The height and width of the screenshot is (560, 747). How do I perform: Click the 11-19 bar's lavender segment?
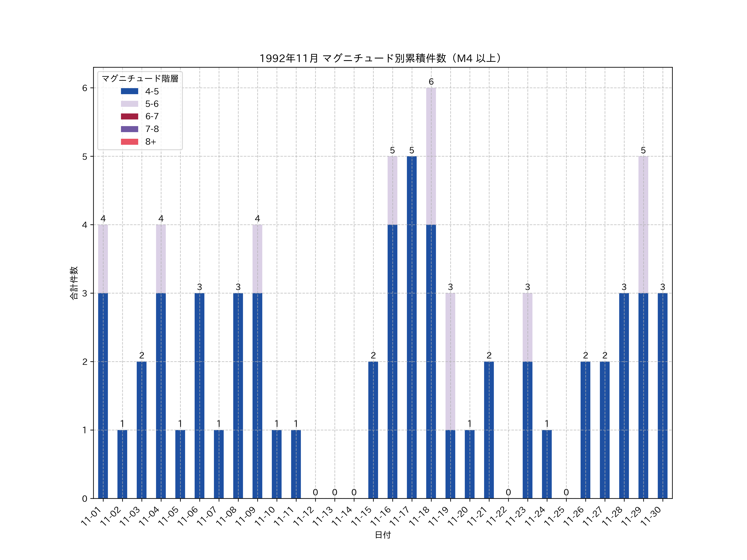[450, 361]
